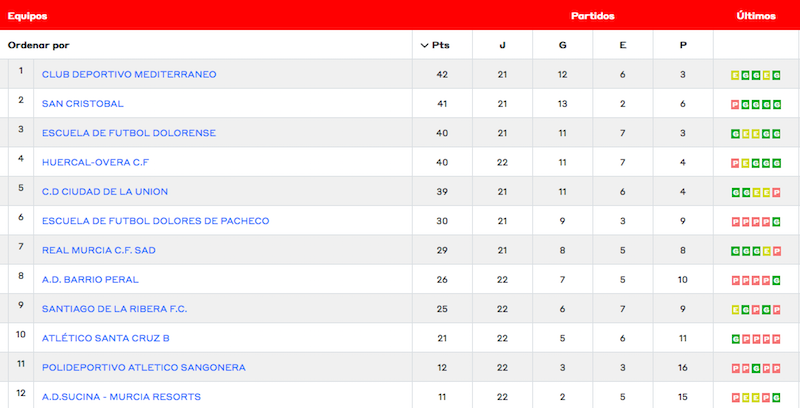
Task: Open the San Cristobal team link
Action: click(x=82, y=104)
